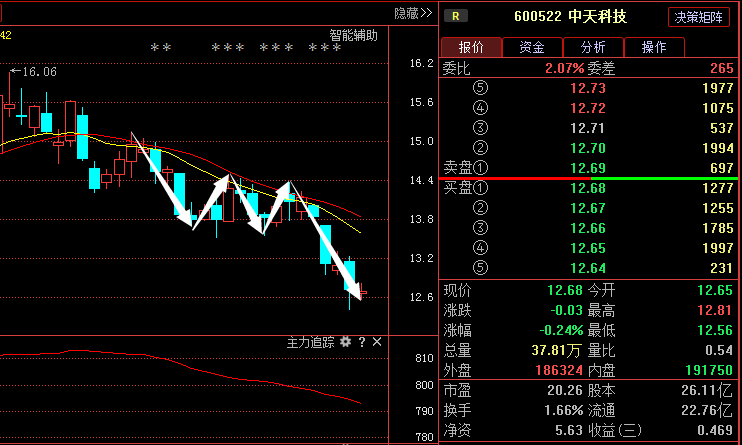Click sell level 2 price 12.70
The height and width of the screenshot is (445, 742).
coord(588,148)
